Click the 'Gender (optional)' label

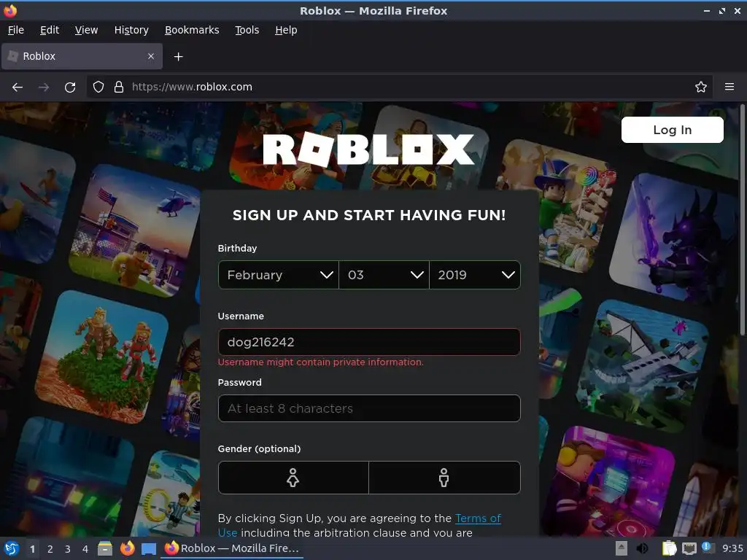259,448
